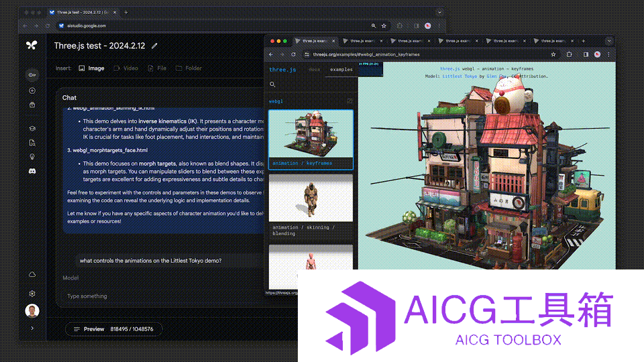
Task: Open the Discord icon in sidebar
Action: point(32,171)
